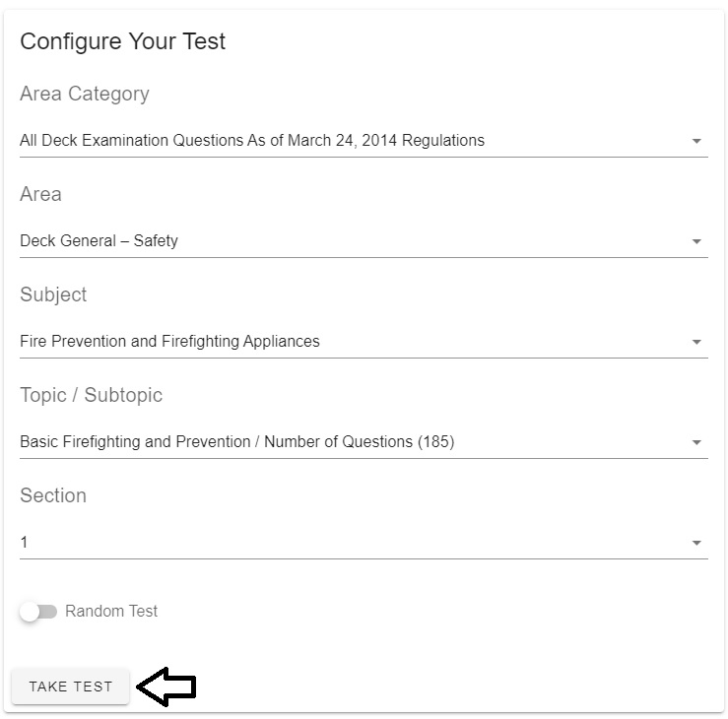Click the black arrow pointing to Take Test

[166, 686]
